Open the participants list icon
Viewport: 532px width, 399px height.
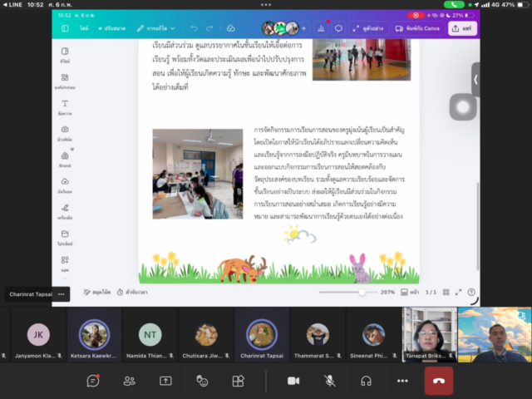click(130, 380)
